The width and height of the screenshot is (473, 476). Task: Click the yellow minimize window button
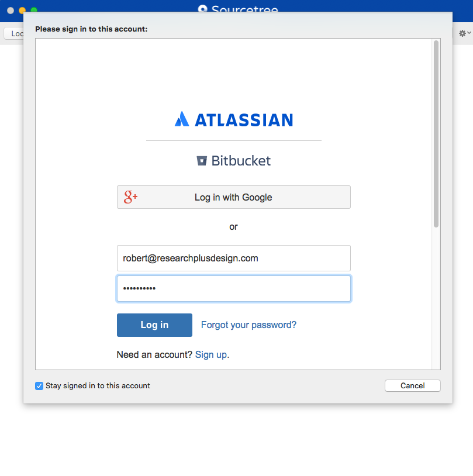click(x=22, y=11)
